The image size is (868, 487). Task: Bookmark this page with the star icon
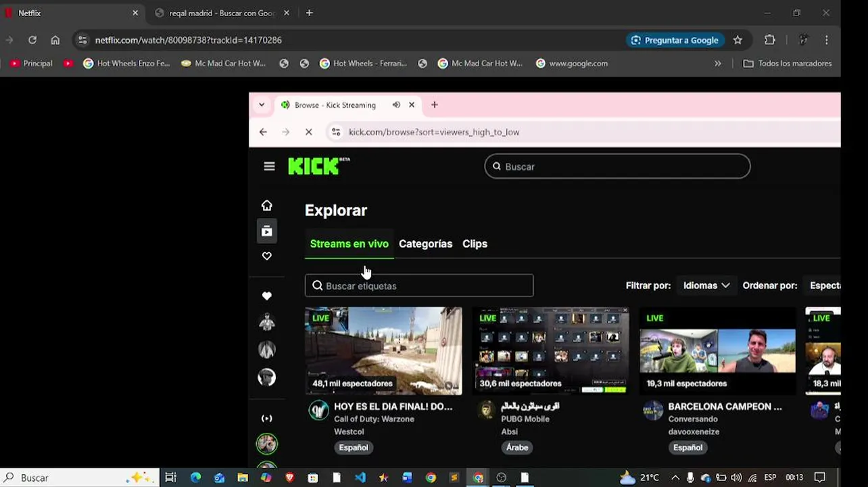(738, 40)
